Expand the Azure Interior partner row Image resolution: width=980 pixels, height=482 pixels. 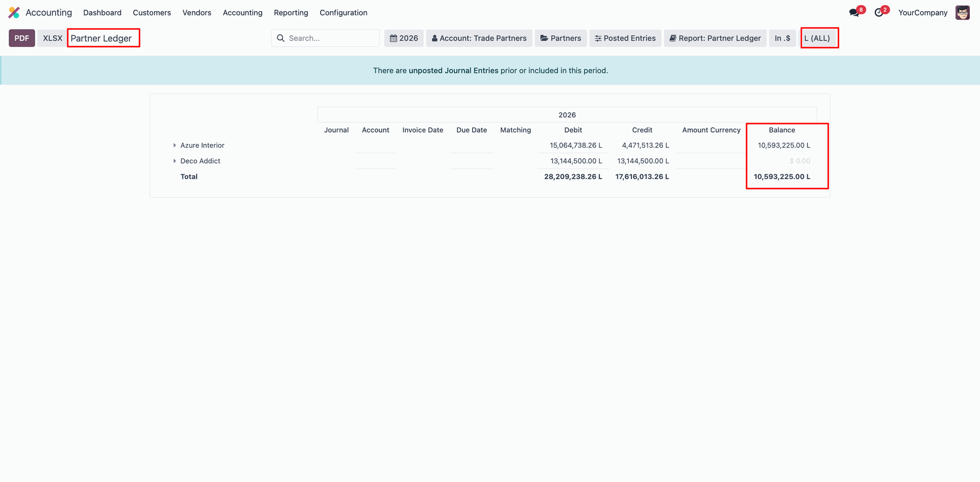pos(175,146)
